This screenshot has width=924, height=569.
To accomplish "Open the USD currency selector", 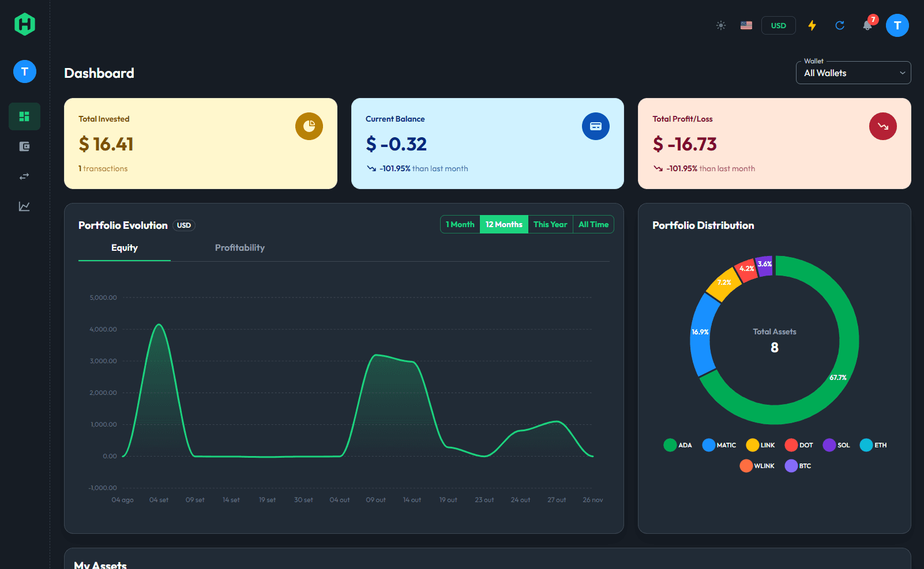I will [778, 25].
